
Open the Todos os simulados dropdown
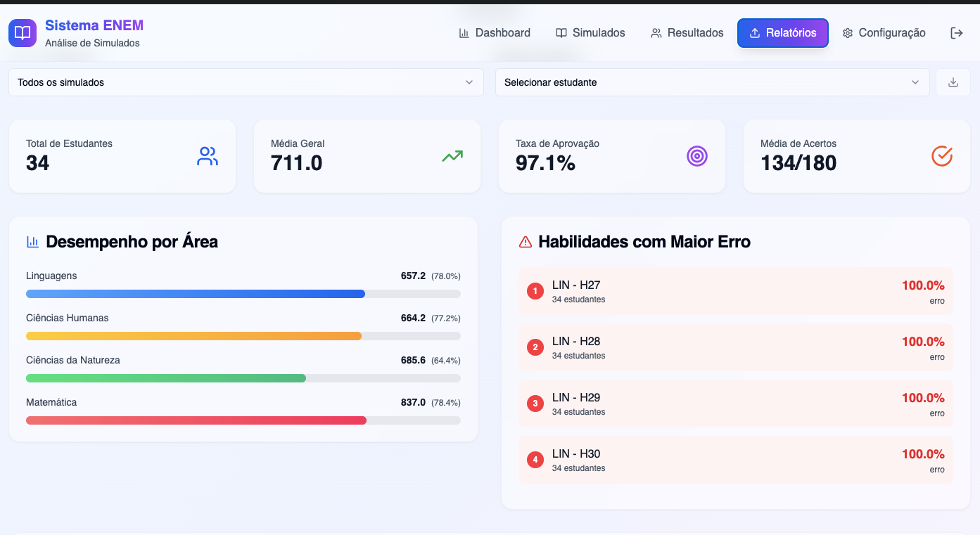[246, 82]
